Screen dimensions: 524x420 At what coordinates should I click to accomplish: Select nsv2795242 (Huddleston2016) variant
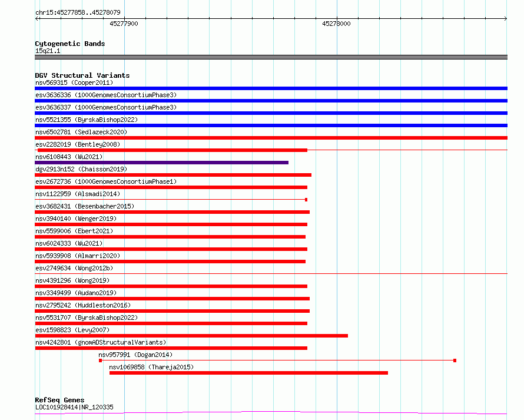coord(83,305)
